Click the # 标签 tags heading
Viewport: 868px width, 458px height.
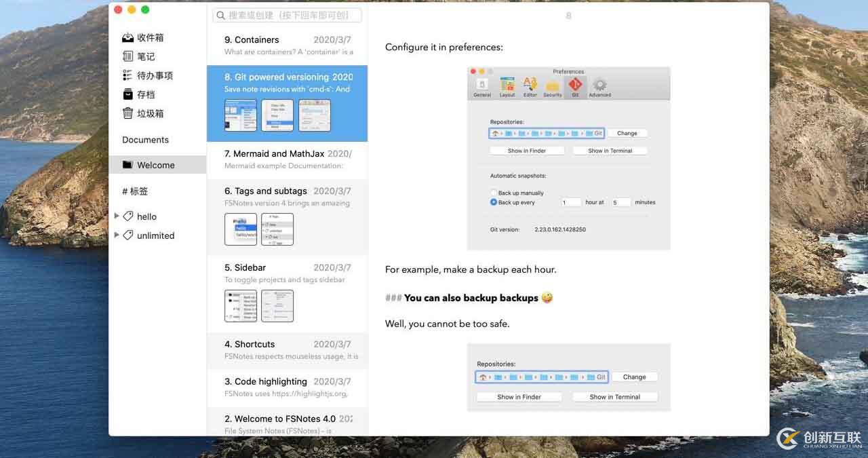pyautogui.click(x=135, y=191)
